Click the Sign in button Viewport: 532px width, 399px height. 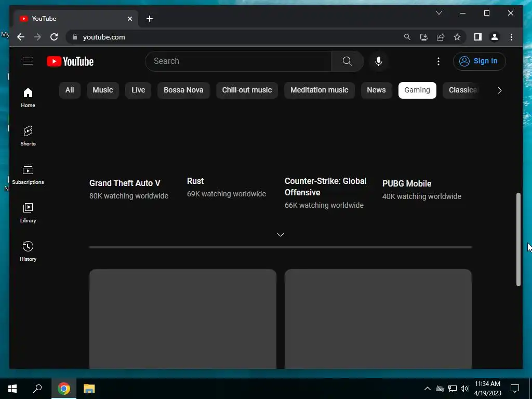point(479,61)
